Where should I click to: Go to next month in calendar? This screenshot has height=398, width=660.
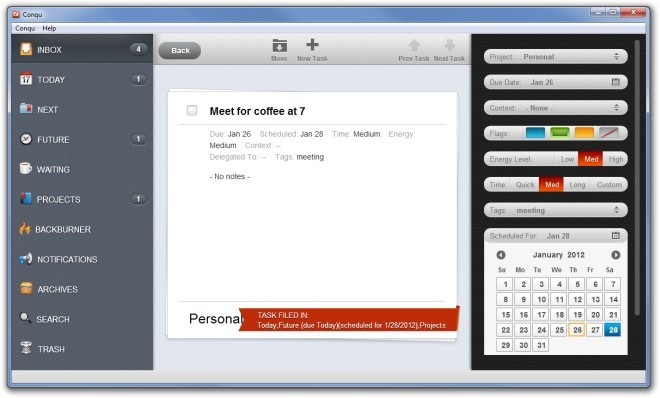(615, 255)
